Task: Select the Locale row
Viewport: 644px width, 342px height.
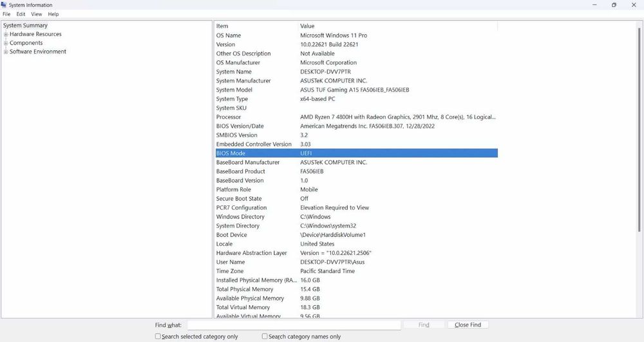Action: tap(356, 244)
